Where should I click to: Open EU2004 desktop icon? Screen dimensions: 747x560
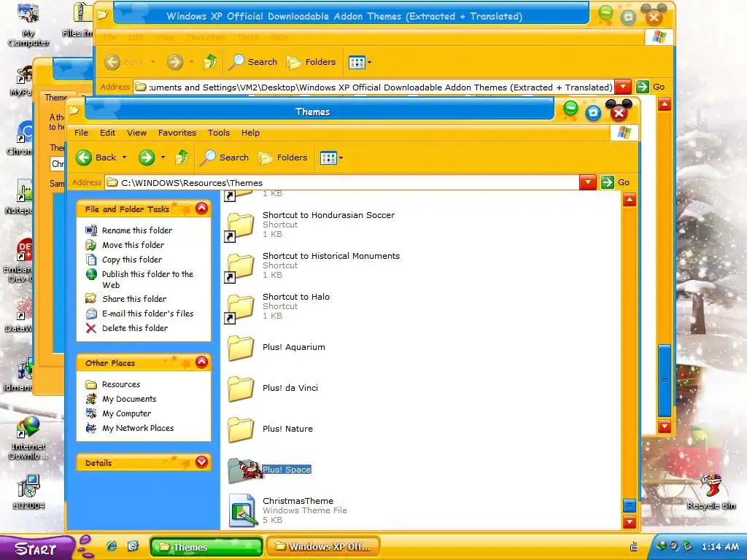[x=28, y=492]
